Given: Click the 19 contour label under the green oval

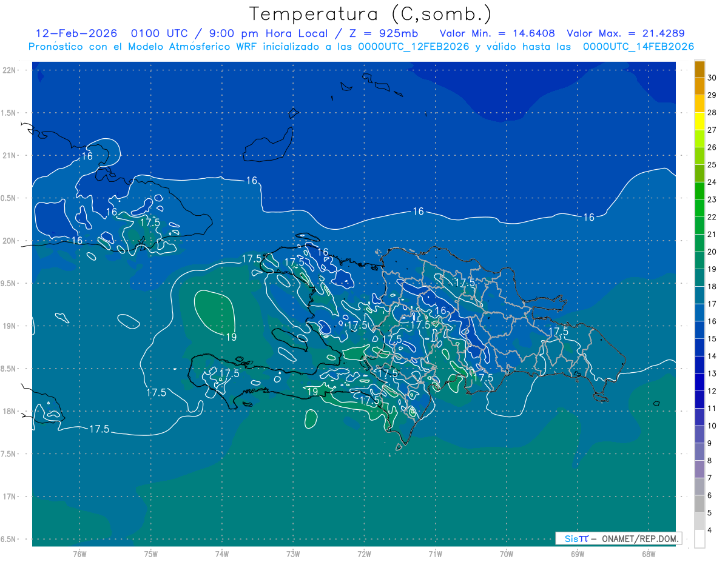Looking at the screenshot, I should [x=231, y=337].
